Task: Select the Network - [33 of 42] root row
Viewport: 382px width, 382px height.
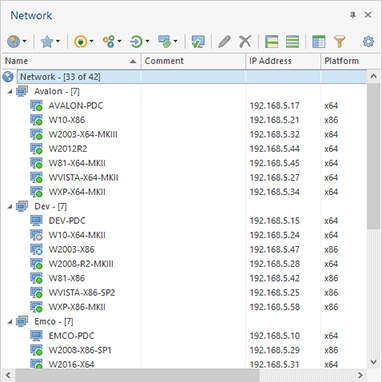Action: pos(192,77)
